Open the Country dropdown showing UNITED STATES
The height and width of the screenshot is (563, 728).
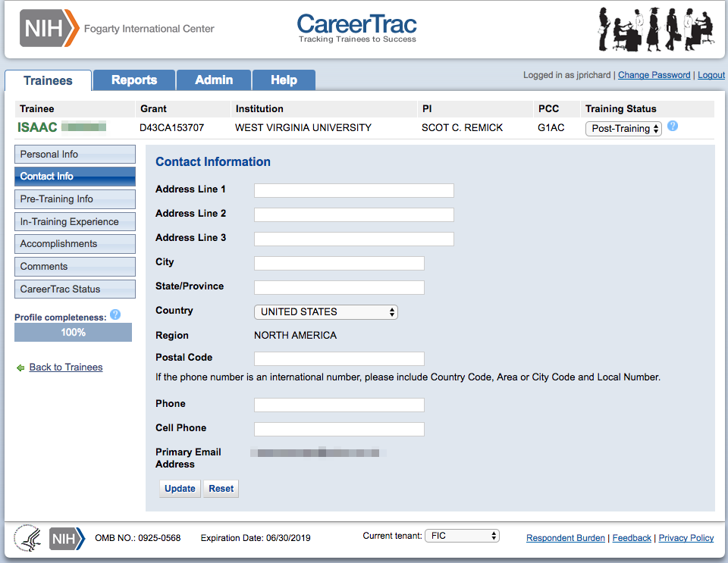326,312
